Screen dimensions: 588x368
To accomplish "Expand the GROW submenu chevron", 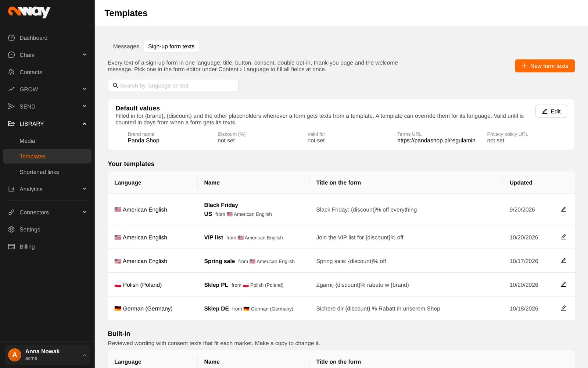I will point(85,89).
